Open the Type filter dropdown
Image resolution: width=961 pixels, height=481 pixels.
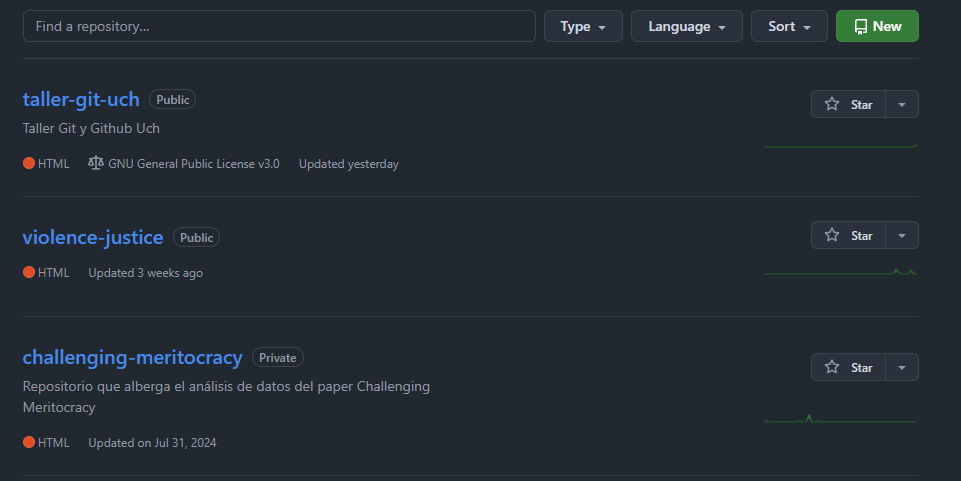click(583, 26)
